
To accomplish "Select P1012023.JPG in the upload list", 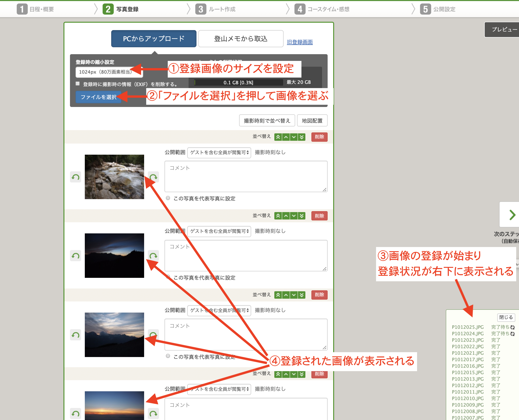I will 467,340.
